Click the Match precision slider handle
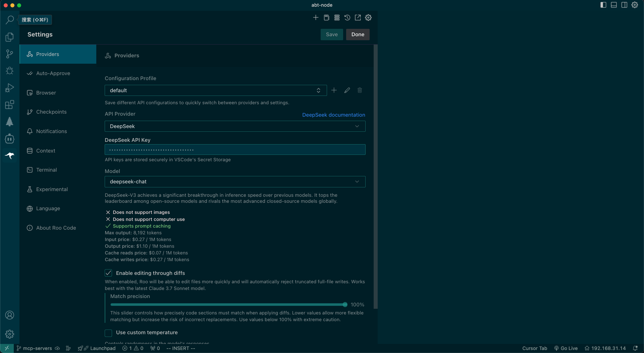 point(345,305)
